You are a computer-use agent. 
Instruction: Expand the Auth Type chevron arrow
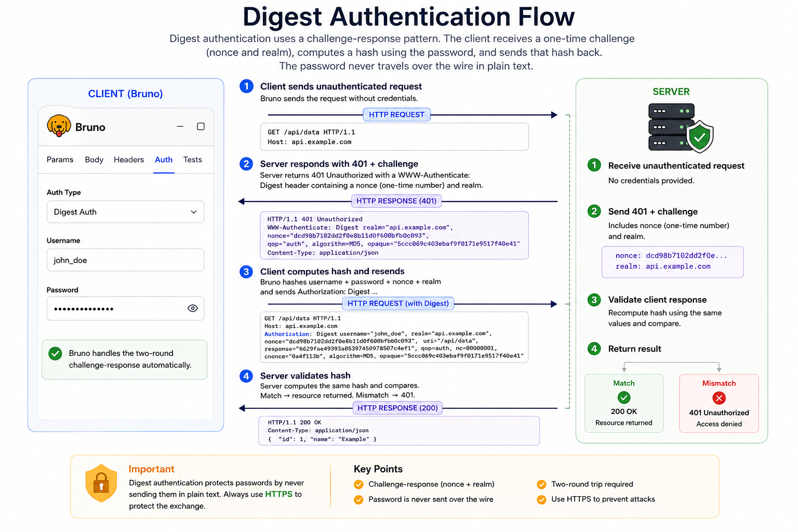pyautogui.click(x=194, y=212)
